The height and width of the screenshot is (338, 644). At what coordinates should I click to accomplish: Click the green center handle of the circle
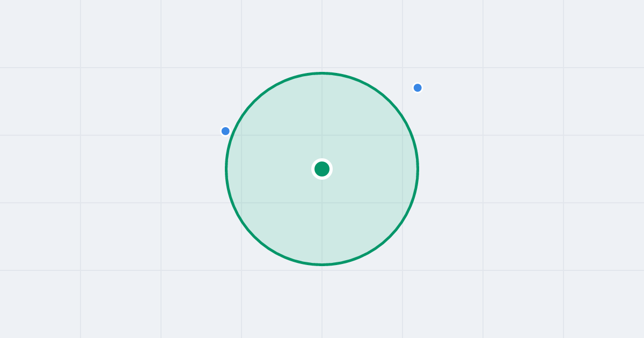pyautogui.click(x=322, y=169)
